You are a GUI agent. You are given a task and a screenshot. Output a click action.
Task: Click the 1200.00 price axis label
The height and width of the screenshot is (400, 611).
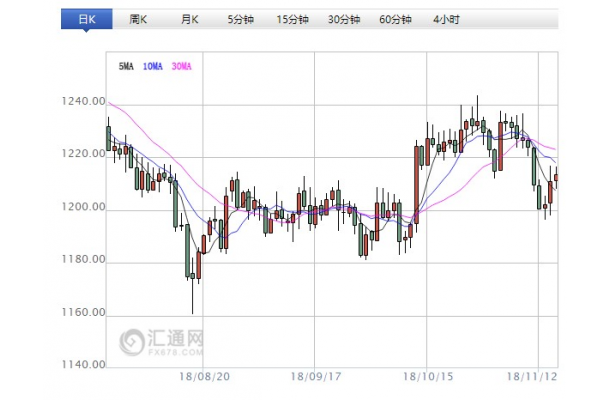point(84,208)
